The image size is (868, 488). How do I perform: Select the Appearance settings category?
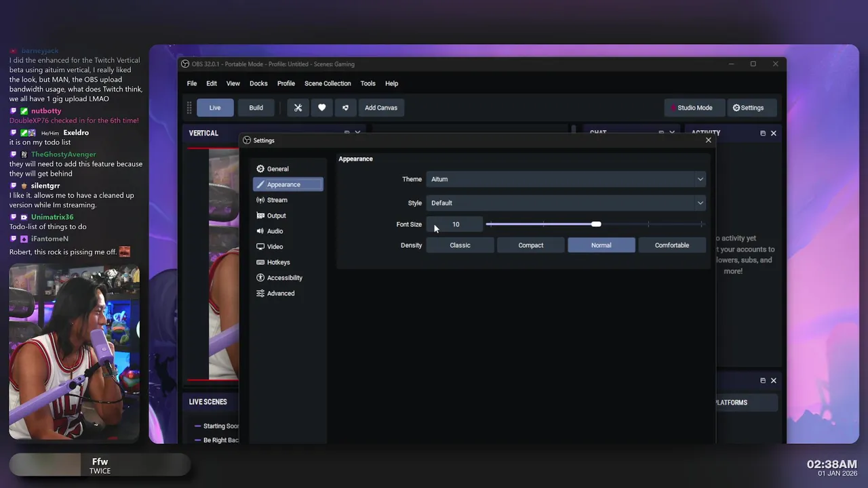tap(288, 184)
